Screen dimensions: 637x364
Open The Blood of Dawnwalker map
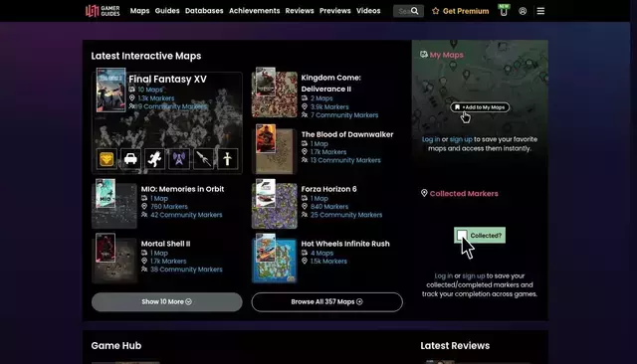pyautogui.click(x=347, y=134)
